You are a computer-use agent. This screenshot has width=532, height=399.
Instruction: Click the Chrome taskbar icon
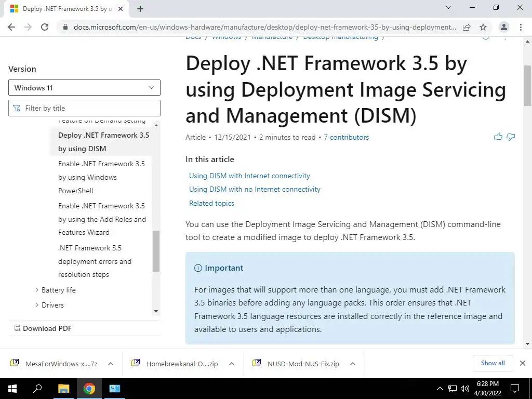point(89,389)
